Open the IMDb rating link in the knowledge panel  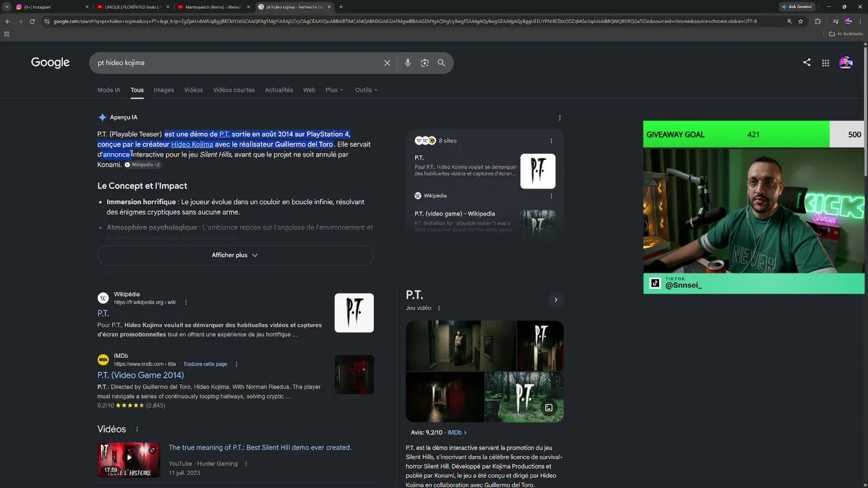pyautogui.click(x=457, y=432)
